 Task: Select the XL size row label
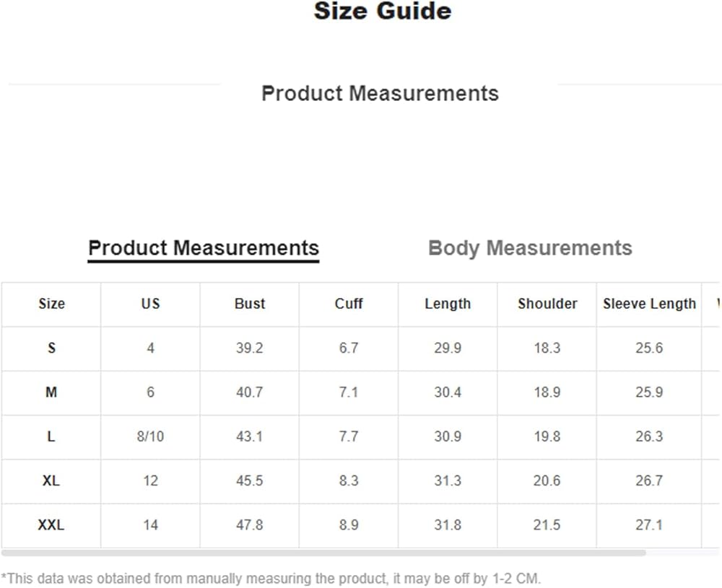pos(51,481)
